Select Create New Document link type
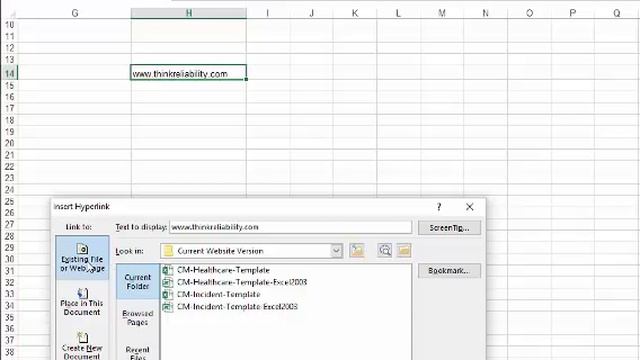The height and width of the screenshot is (360, 640). [82, 346]
